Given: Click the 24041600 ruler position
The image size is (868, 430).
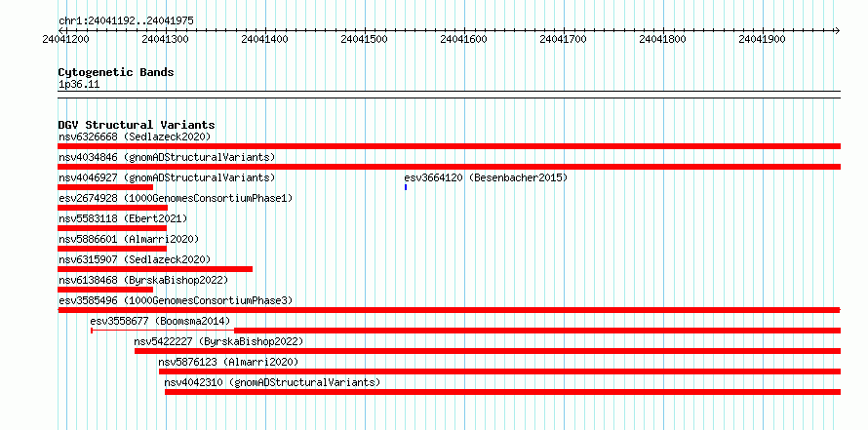Looking at the screenshot, I should coord(463,40).
